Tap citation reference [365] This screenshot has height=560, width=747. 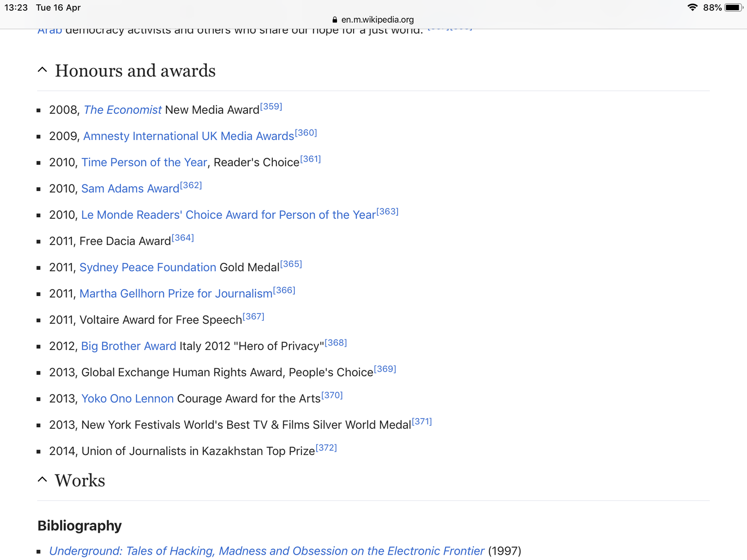coord(291,264)
